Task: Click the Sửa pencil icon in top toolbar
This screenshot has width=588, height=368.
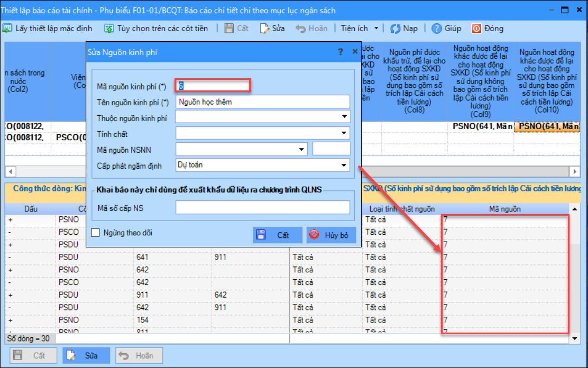Action: [x=264, y=29]
